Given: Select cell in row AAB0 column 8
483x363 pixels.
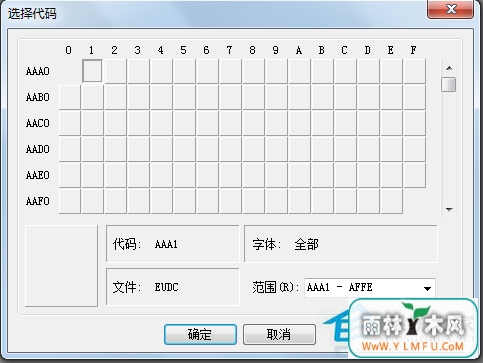Looking at the screenshot, I should pyautogui.click(x=253, y=97).
